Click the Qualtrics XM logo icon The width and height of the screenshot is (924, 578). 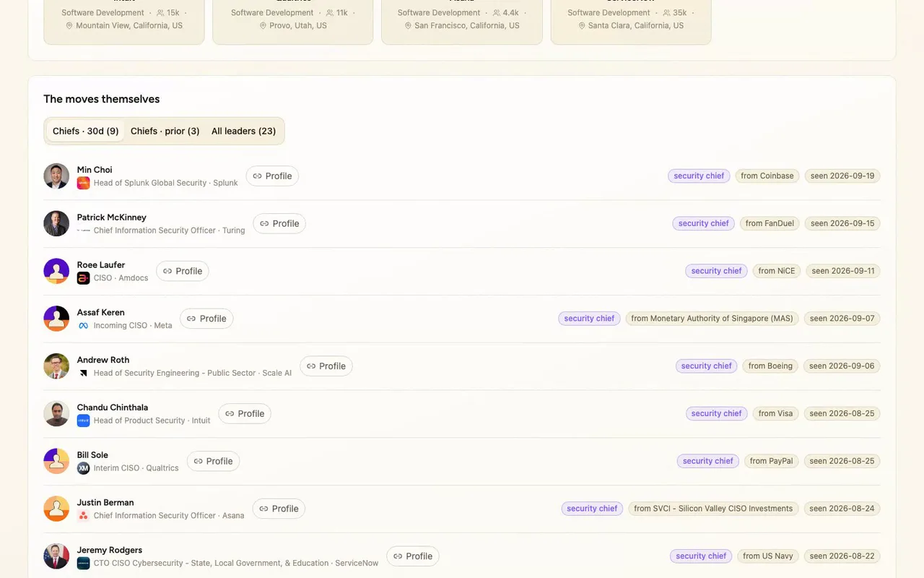[x=84, y=468]
